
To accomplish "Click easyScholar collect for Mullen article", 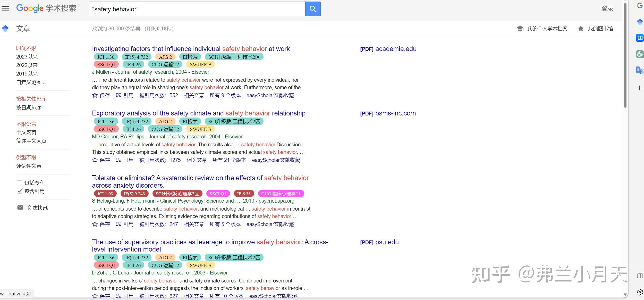I will [270, 95].
